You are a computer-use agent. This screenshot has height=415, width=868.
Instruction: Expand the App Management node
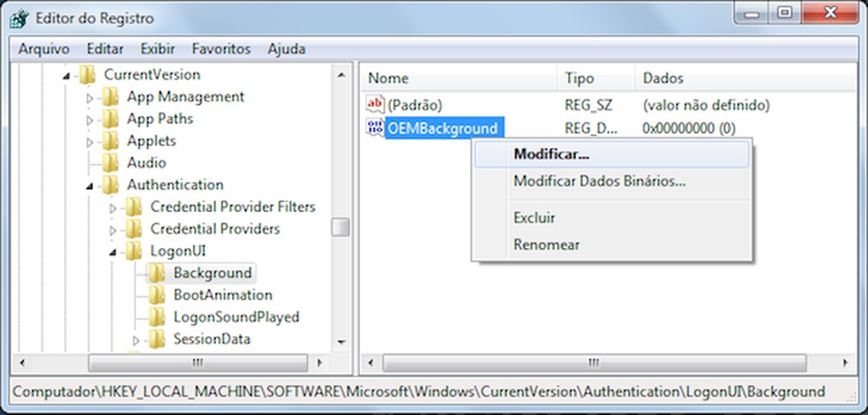[90, 97]
